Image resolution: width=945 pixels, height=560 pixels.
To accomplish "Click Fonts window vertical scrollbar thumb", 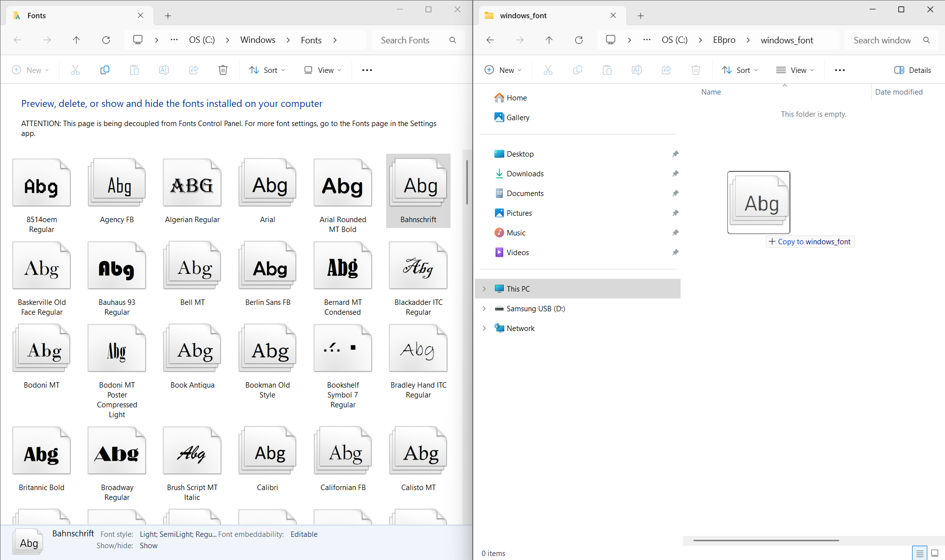I will pos(467,182).
